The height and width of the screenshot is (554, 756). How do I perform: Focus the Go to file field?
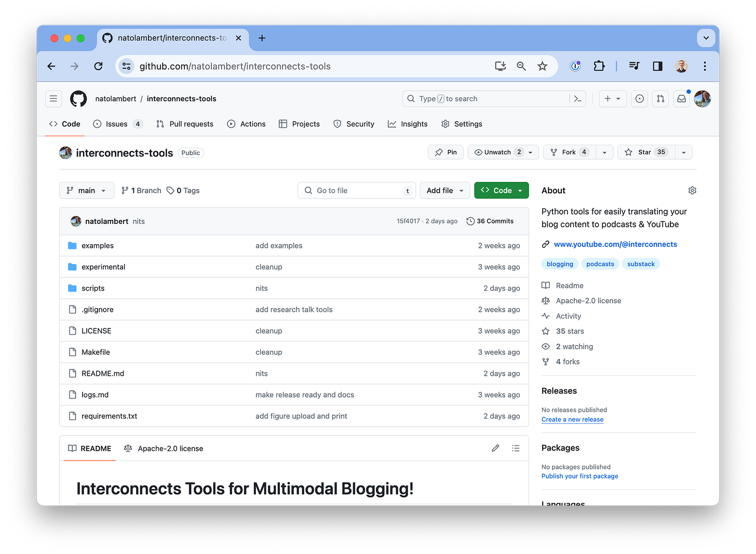(357, 191)
